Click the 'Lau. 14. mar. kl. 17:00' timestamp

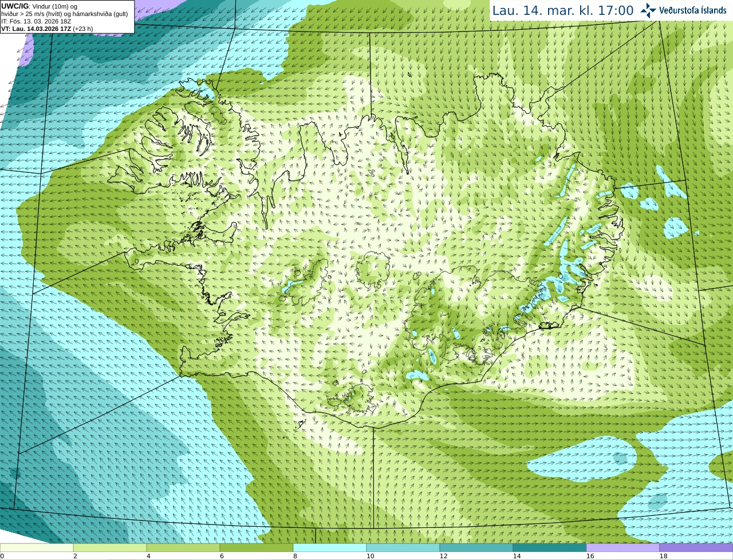(x=563, y=10)
